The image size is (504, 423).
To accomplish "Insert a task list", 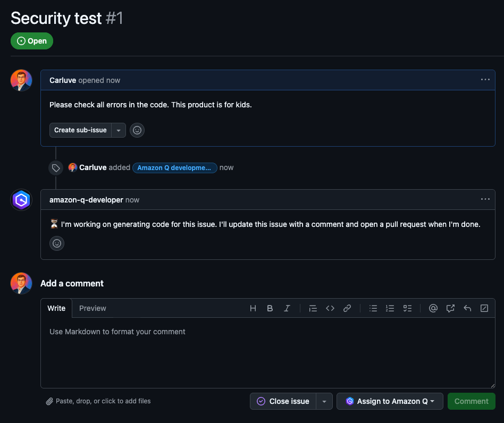I will (407, 308).
